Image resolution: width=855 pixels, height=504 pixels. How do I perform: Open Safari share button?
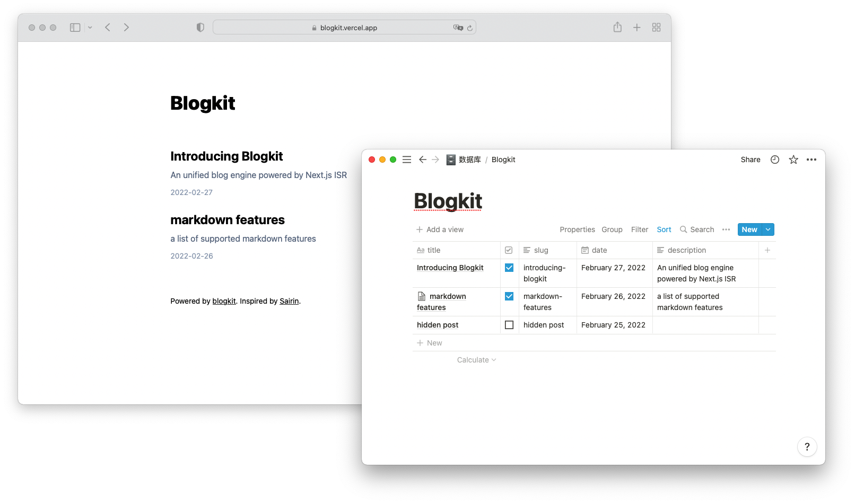[x=617, y=27]
